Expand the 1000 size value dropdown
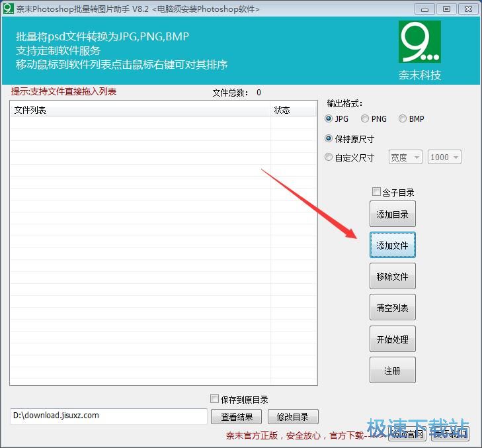 [x=444, y=157]
